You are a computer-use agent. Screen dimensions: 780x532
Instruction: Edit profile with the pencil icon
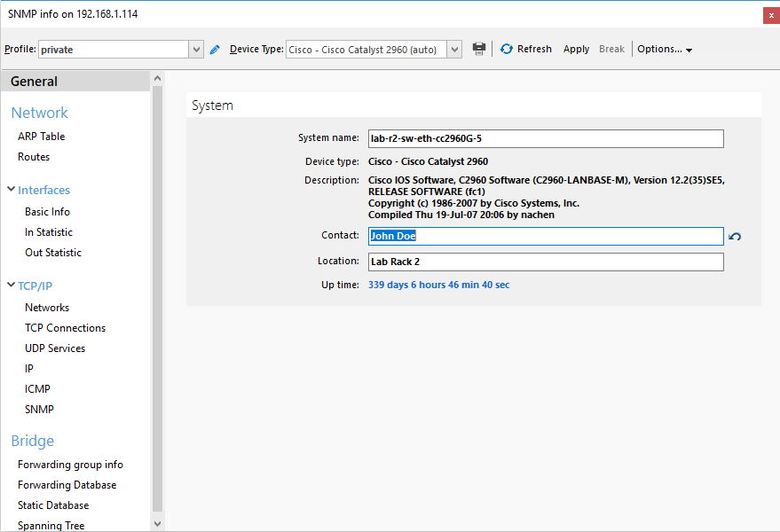pos(215,50)
